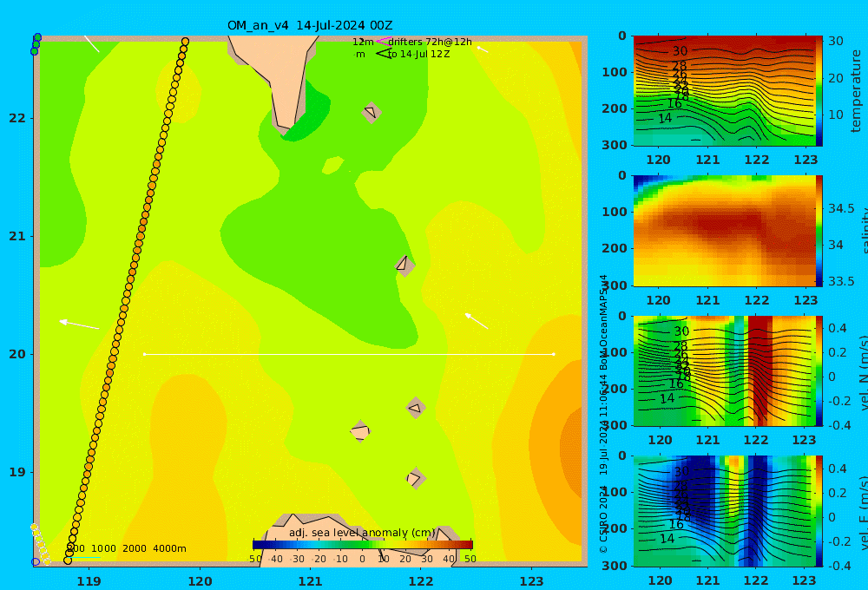The height and width of the screenshot is (590, 868).
Task: Click the '© CSIRO 2024' vertical copyright text
Action: [x=603, y=519]
